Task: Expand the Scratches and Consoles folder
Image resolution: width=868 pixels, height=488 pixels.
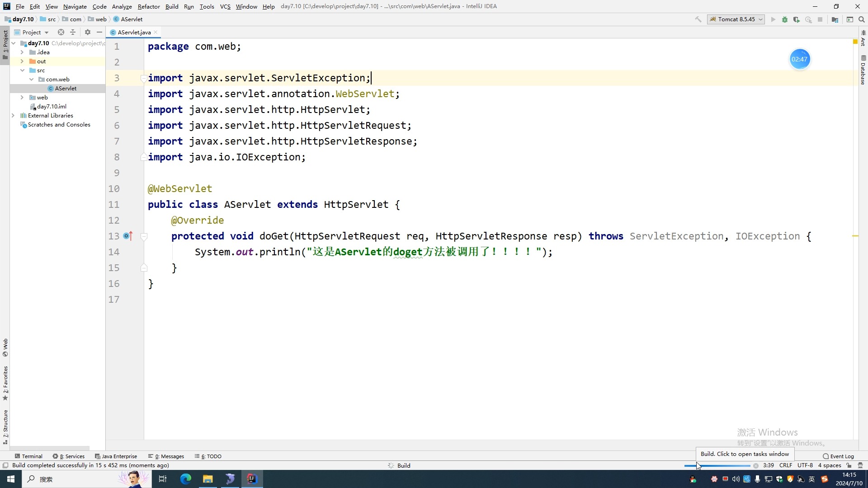Action: 13,125
